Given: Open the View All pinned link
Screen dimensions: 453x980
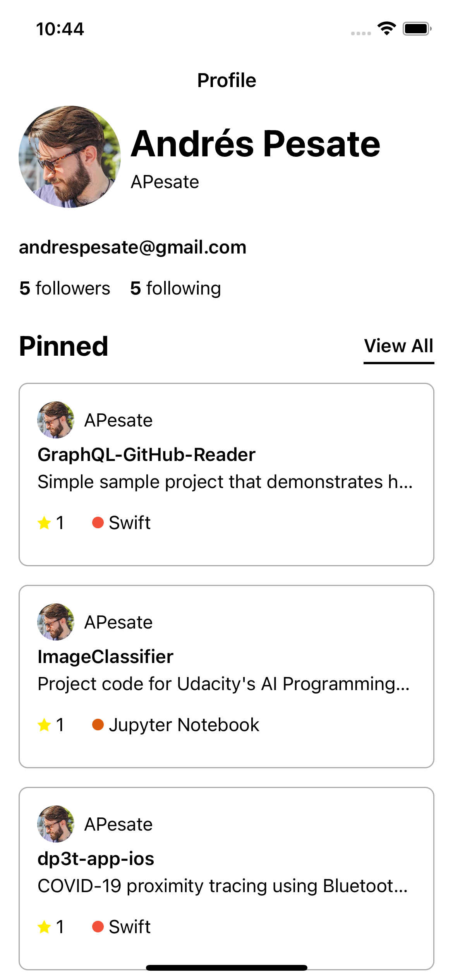Looking at the screenshot, I should point(398,346).
